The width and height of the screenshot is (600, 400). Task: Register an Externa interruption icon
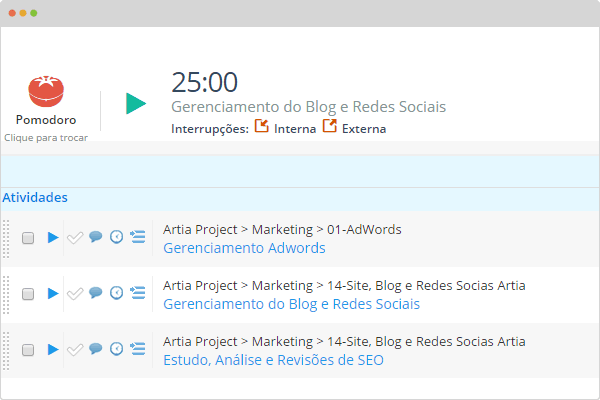click(x=329, y=126)
